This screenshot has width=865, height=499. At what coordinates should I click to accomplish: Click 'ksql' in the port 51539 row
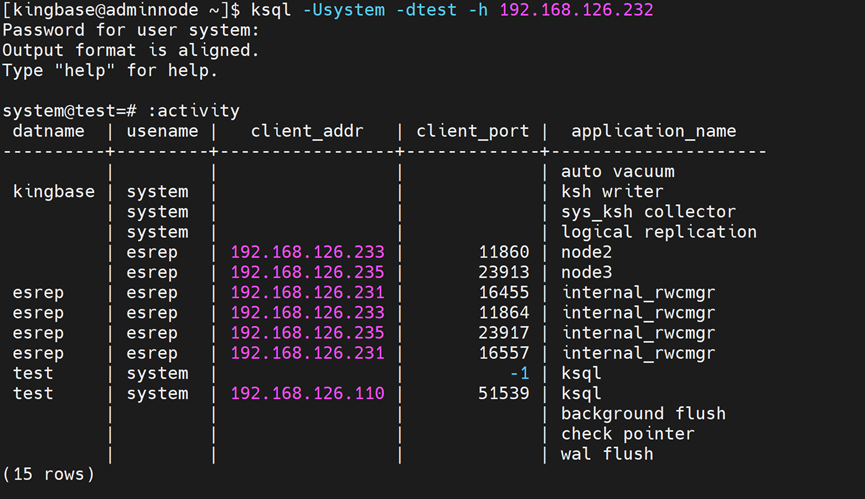tap(581, 394)
